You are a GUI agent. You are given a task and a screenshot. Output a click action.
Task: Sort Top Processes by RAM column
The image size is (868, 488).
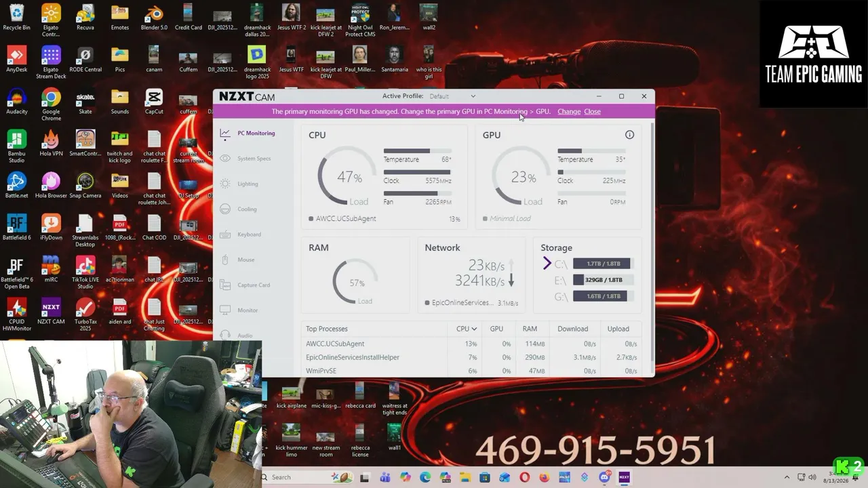[530, 329]
